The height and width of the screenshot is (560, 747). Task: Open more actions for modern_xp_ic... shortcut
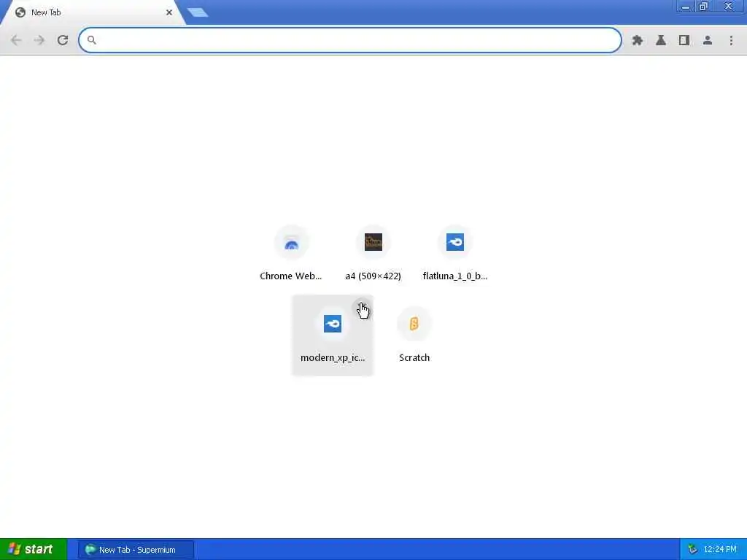362,308
